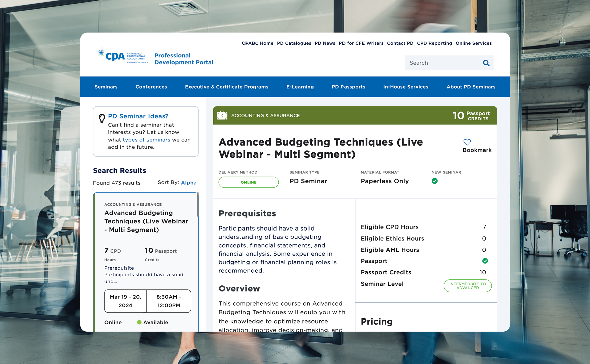Open the PD Catalogues menu
590x364 pixels.
pos(294,43)
